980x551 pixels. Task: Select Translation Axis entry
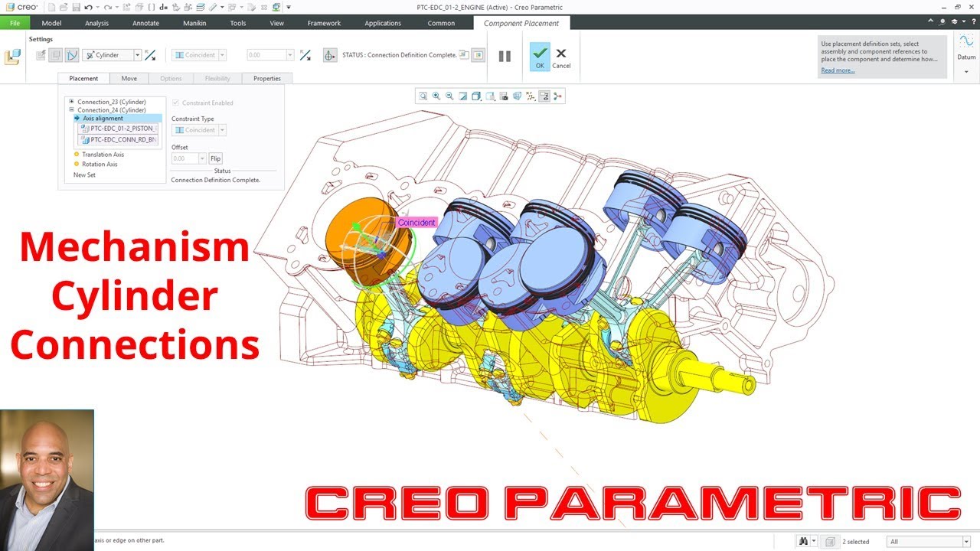[103, 155]
